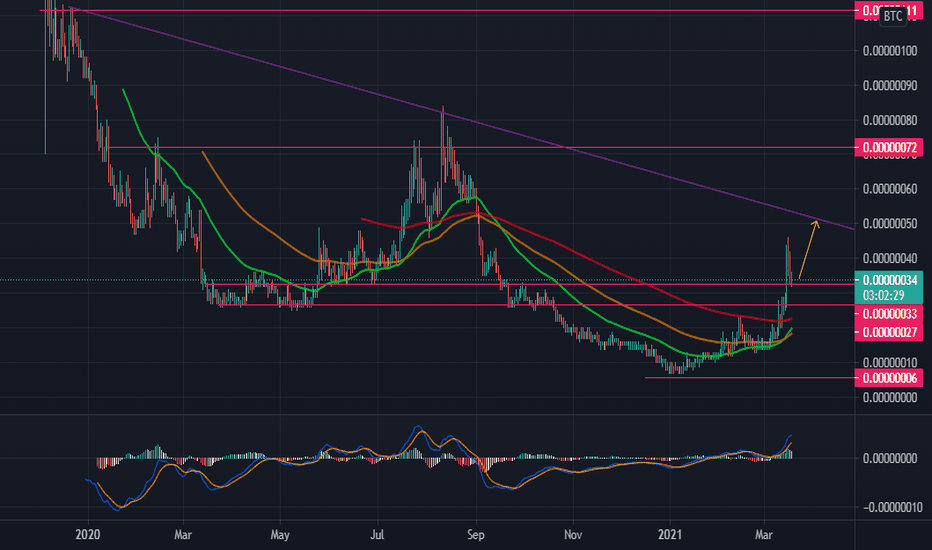Viewport: 932px width, 550px height.
Task: Click the 0.00000050 price scale value
Action: coord(890,224)
